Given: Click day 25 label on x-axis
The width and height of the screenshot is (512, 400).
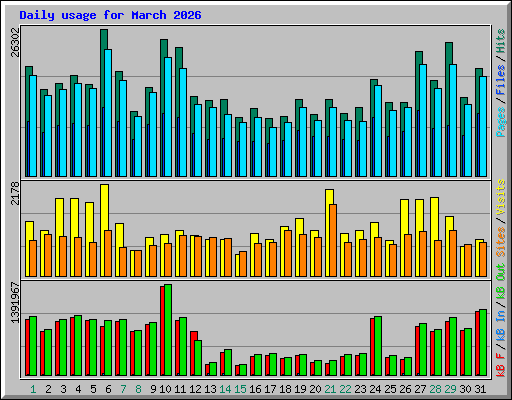Looking at the screenshot, I should tap(390, 389).
